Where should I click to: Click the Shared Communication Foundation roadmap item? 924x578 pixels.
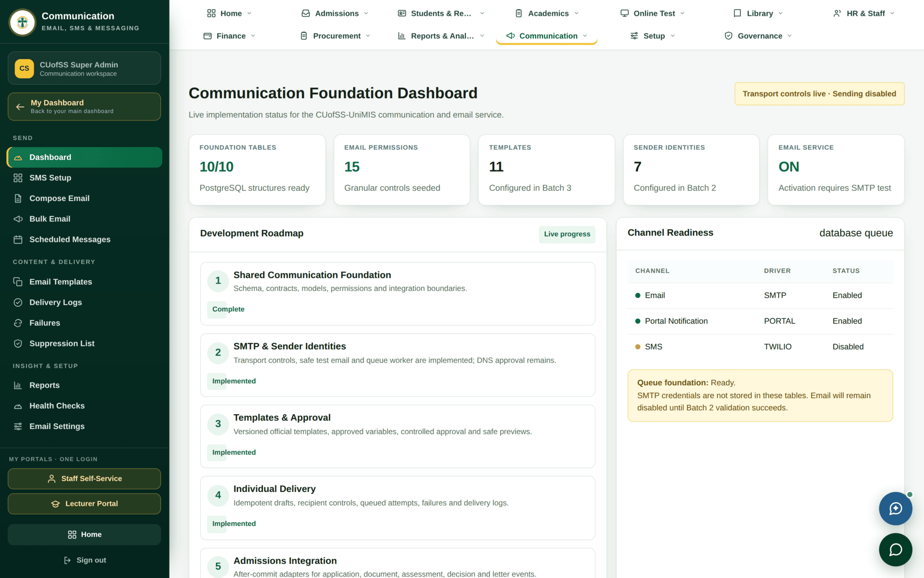[398, 294]
